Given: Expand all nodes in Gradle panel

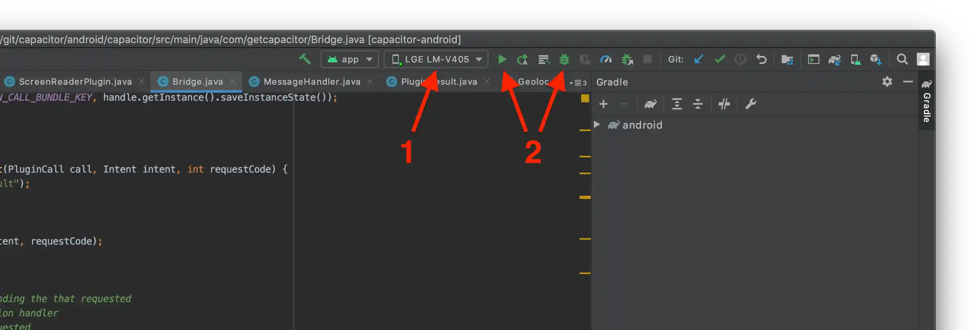Looking at the screenshot, I should click(677, 104).
